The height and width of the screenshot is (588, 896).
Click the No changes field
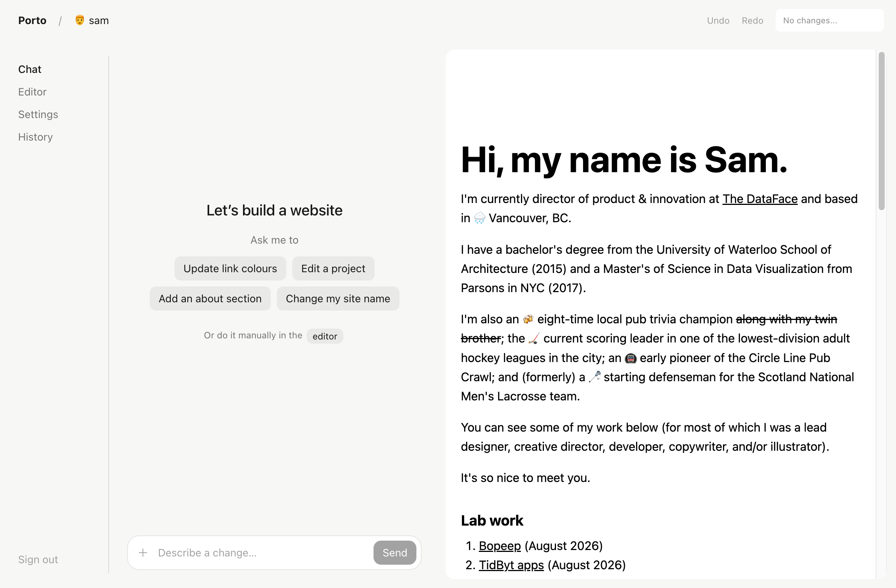(829, 20)
